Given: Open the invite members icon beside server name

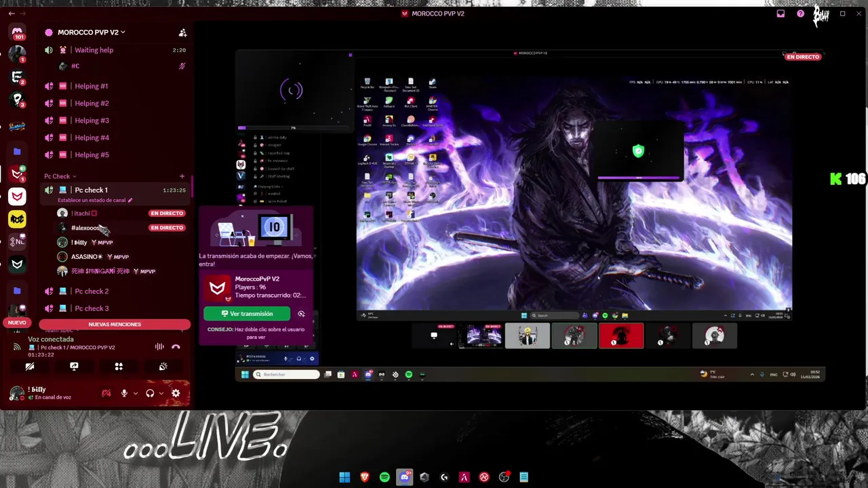Looking at the screenshot, I should (x=182, y=33).
